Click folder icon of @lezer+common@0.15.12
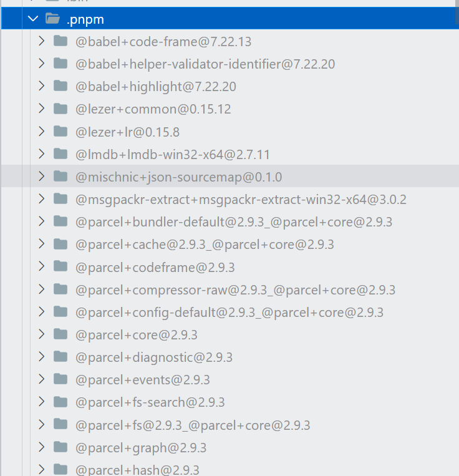 [60, 109]
